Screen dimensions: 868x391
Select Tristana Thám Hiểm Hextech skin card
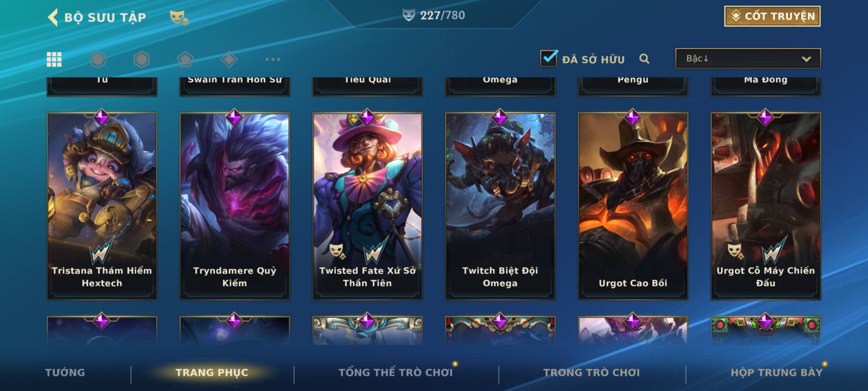pos(102,206)
